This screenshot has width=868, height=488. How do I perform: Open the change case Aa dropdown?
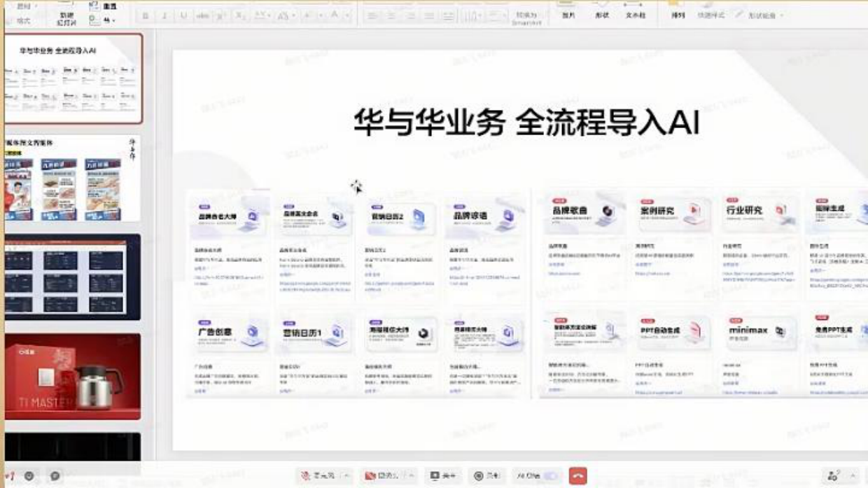[287, 15]
